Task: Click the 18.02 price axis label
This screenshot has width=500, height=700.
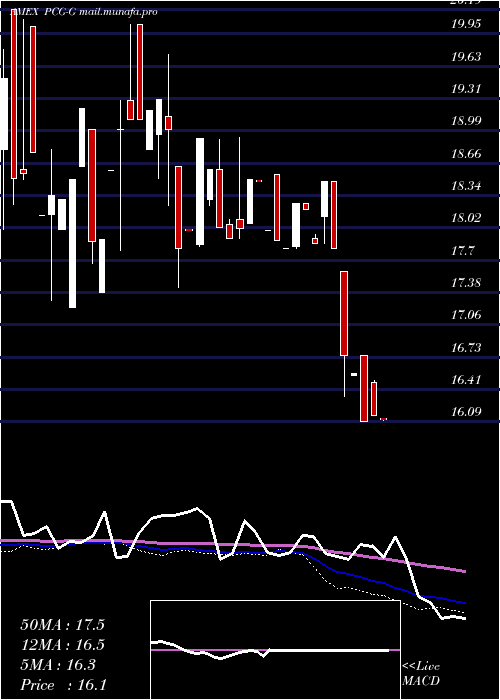Action: [x=466, y=218]
